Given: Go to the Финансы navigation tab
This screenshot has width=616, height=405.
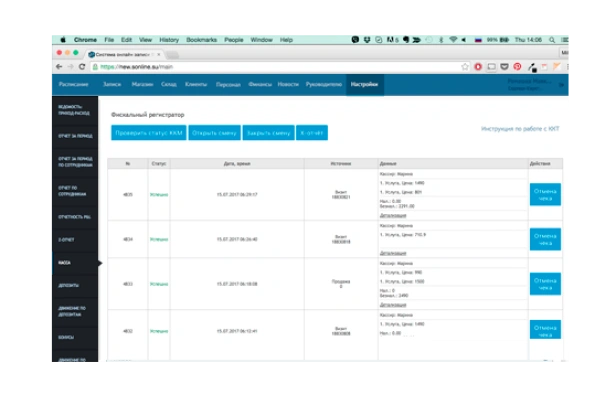Looking at the screenshot, I should 260,85.
